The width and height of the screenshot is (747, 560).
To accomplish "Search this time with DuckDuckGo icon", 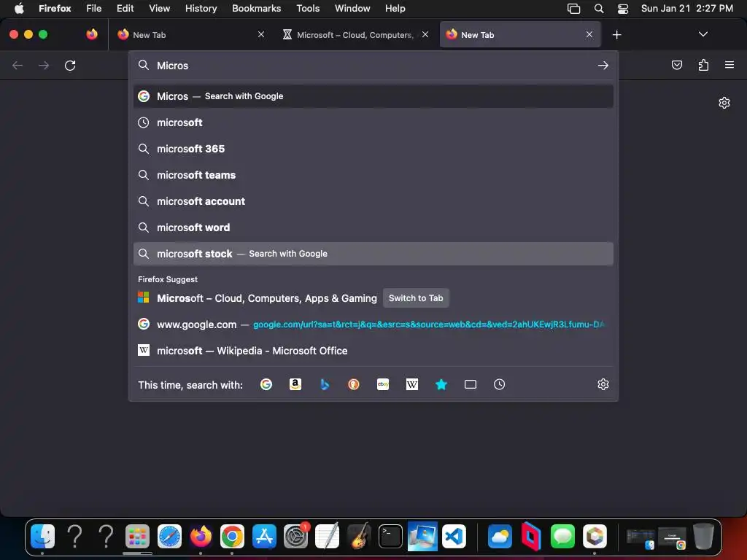I will 354,384.
